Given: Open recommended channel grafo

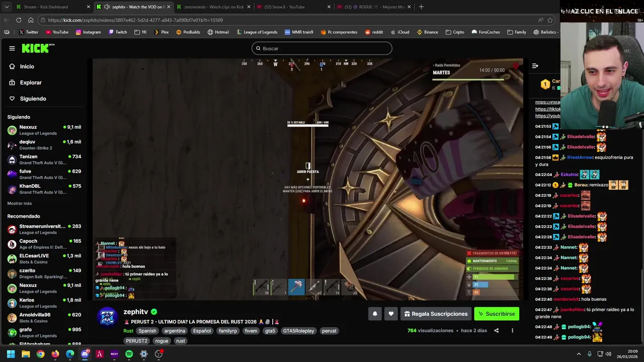Looking at the screenshot, I should [44, 332].
